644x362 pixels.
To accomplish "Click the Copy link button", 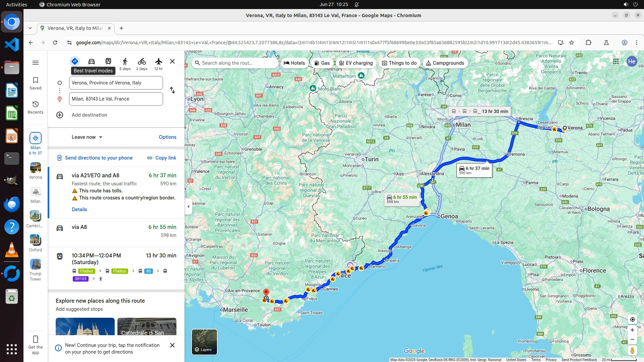I will pos(162,158).
